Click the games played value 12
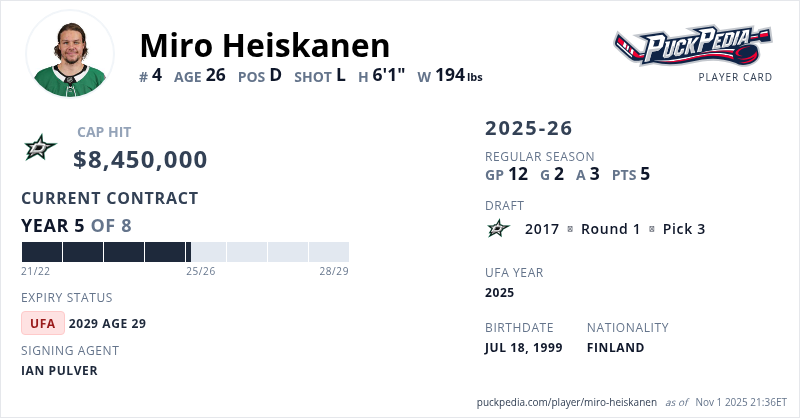 click(518, 174)
